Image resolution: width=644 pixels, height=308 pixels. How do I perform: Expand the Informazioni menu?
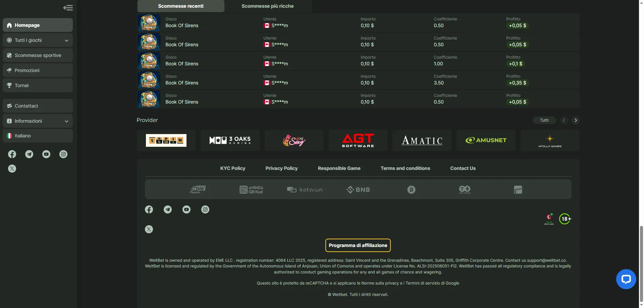tap(38, 121)
